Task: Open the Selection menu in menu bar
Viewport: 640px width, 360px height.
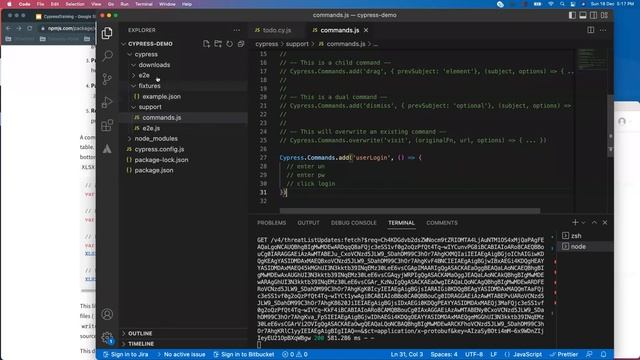Action: tap(75, 4)
